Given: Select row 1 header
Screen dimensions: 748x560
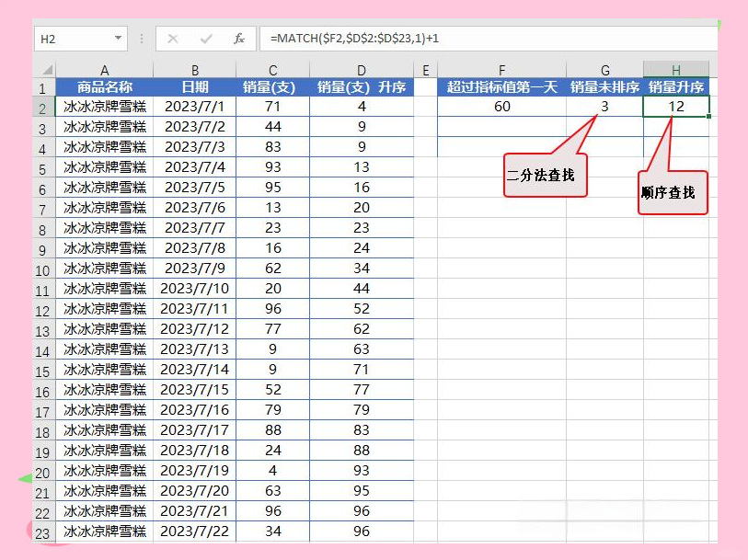Looking at the screenshot, I should tap(43, 88).
